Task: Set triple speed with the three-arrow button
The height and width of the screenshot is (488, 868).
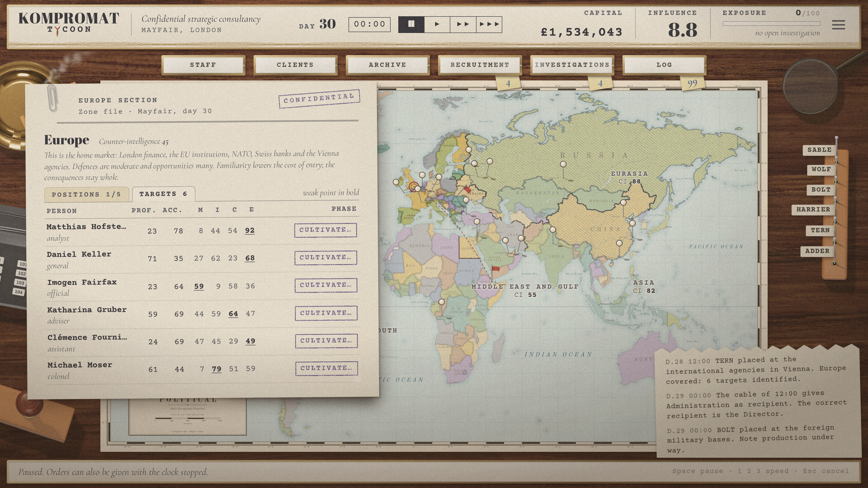Action: [489, 24]
